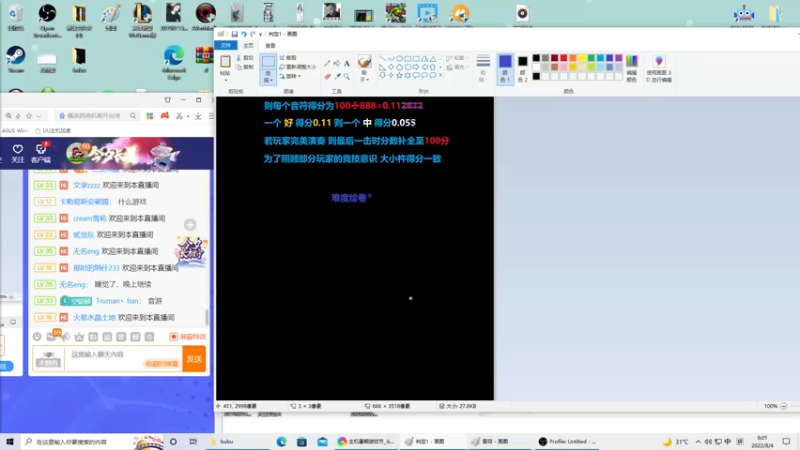The width and height of the screenshot is (800, 450).
Task: Expand the Shapes gallery more arrow
Action: pos(440,76)
